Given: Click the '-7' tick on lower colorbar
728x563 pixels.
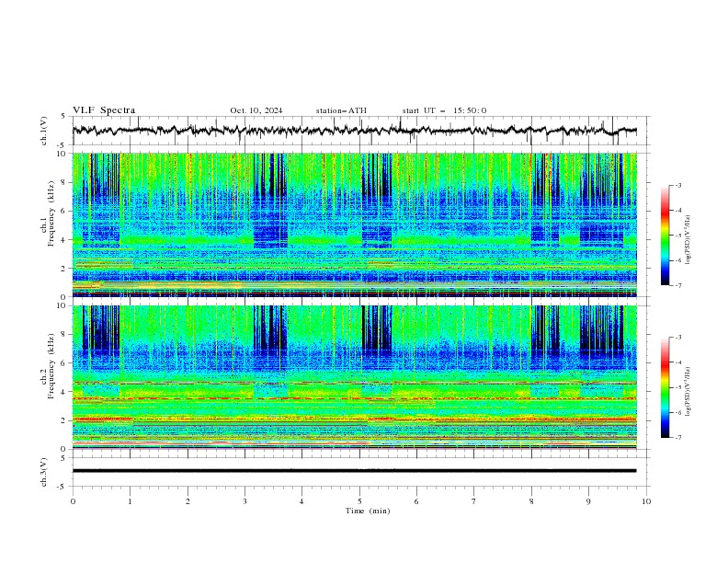Looking at the screenshot, I should 678,437.
